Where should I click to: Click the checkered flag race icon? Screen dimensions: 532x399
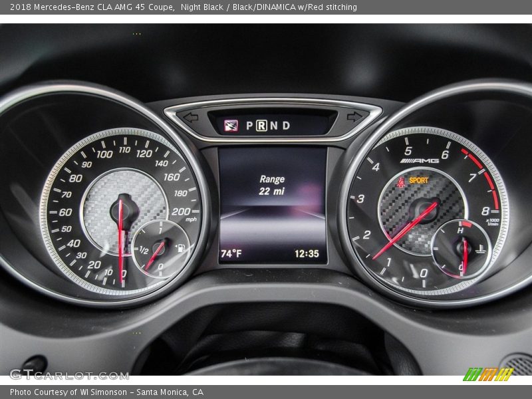click(x=231, y=126)
